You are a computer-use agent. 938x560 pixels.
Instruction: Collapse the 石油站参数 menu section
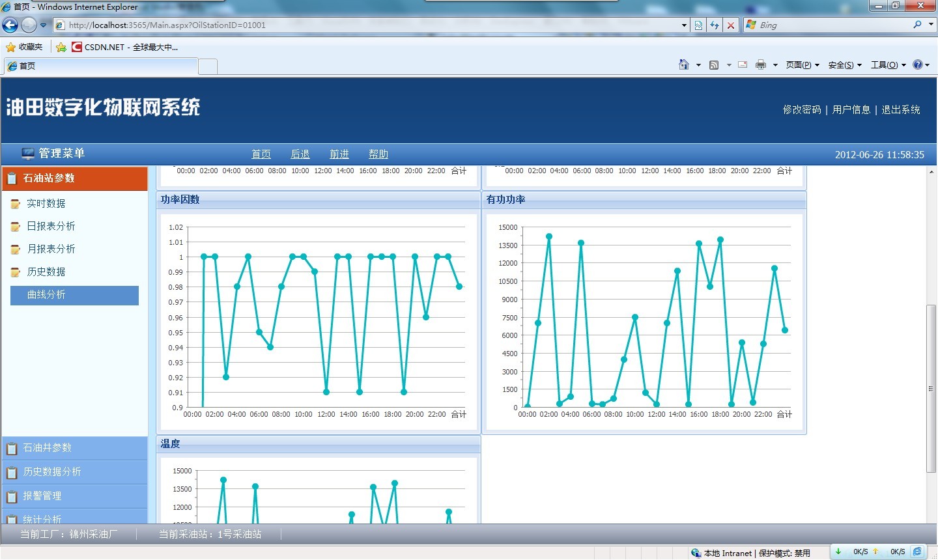point(75,178)
